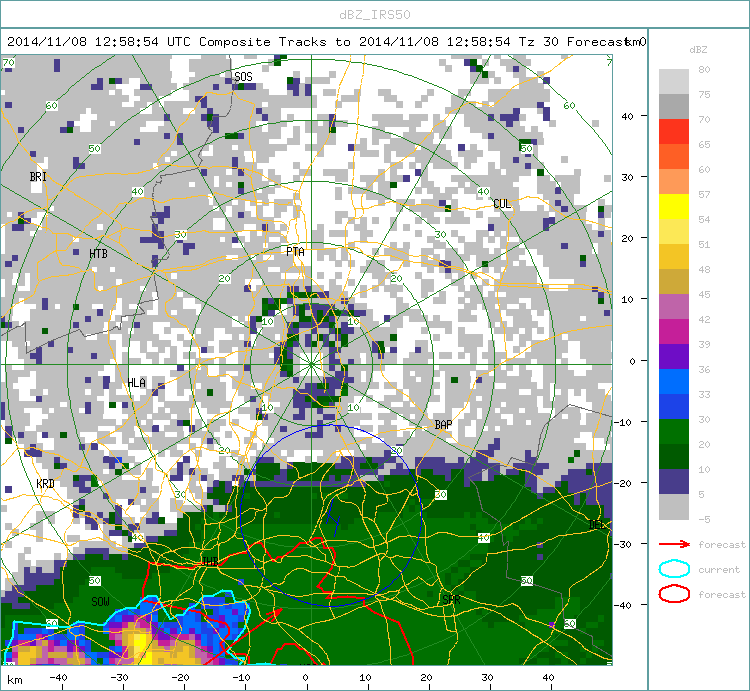Click the red forecast ellipse legend icon
Screen dimensions: 750x691
click(674, 594)
